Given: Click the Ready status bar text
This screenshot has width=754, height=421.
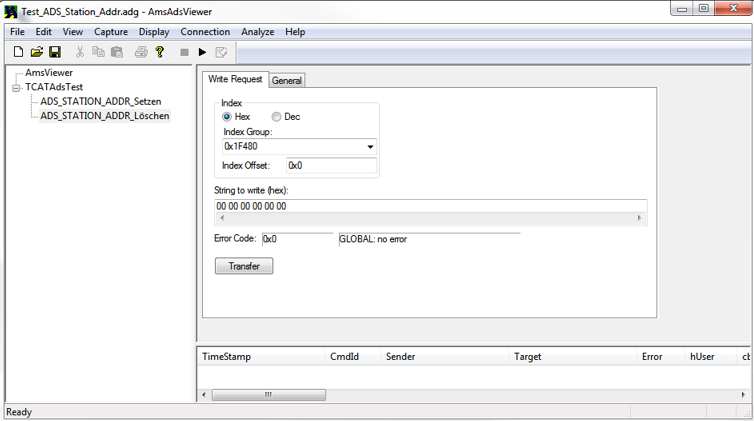Looking at the screenshot, I should [x=19, y=412].
